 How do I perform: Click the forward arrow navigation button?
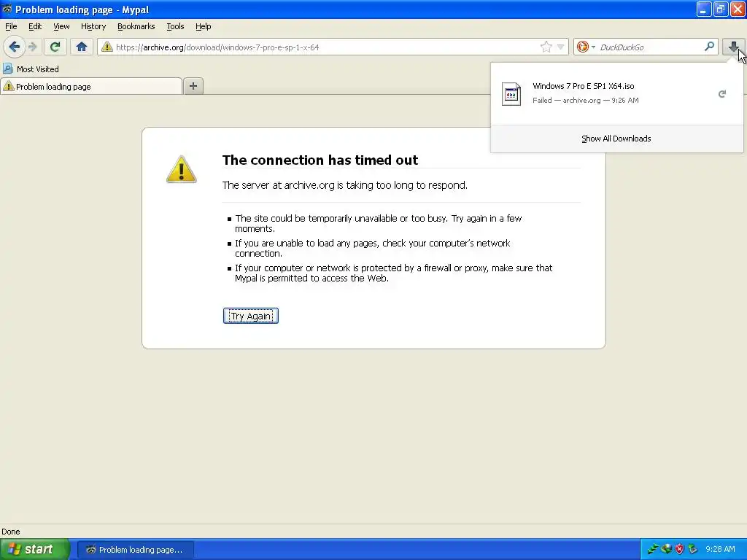(x=33, y=47)
